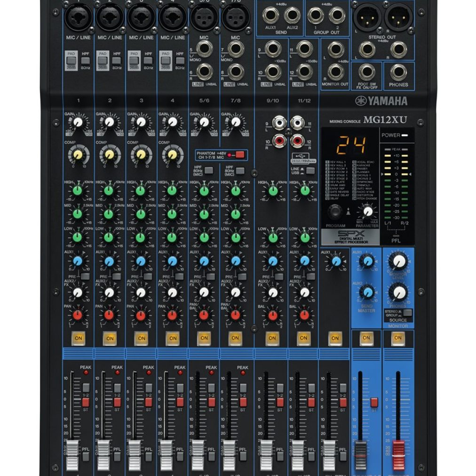Tap the STEREO OUT R XLR connector
The height and width of the screenshot is (476, 476).
[x=399, y=17]
